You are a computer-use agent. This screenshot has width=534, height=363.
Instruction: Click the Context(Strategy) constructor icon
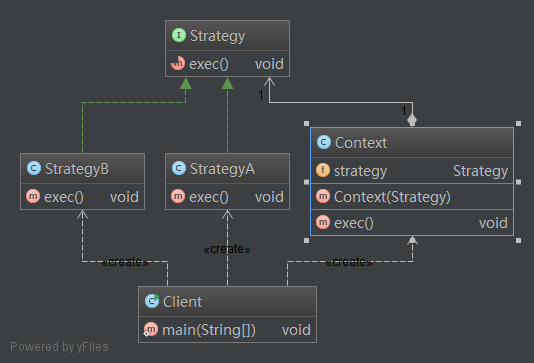(x=323, y=196)
